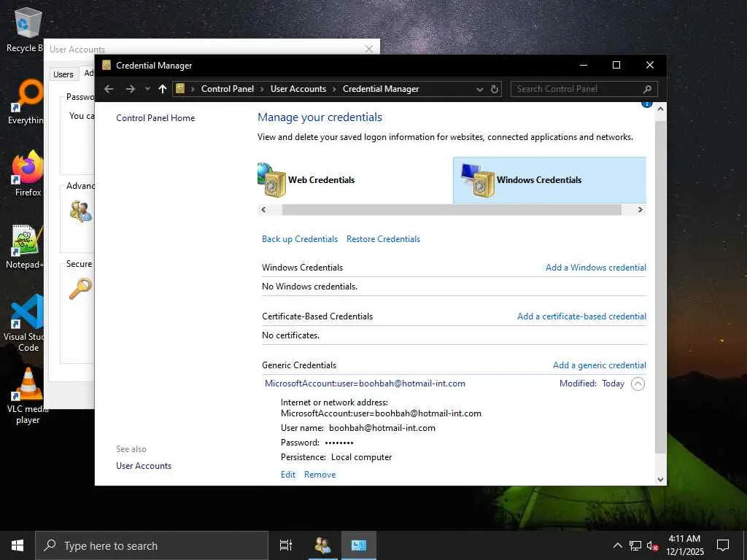The width and height of the screenshot is (747, 560).
Task: Remove the boohbah@hotmail-int.com credential
Action: click(320, 475)
